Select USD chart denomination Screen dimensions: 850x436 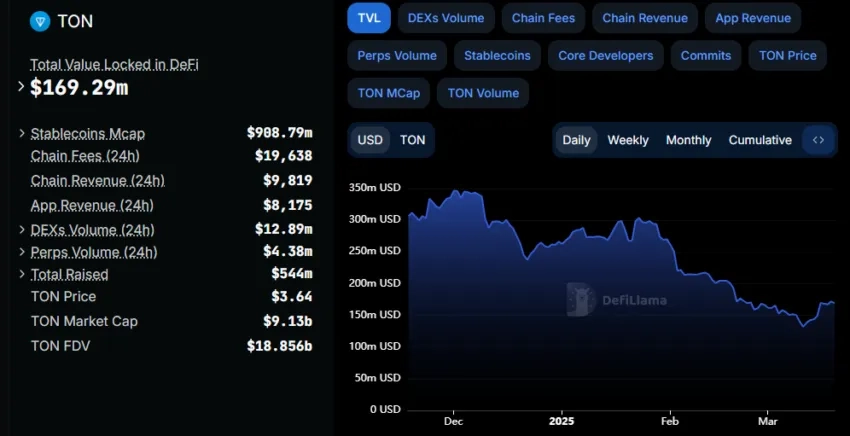coord(370,140)
